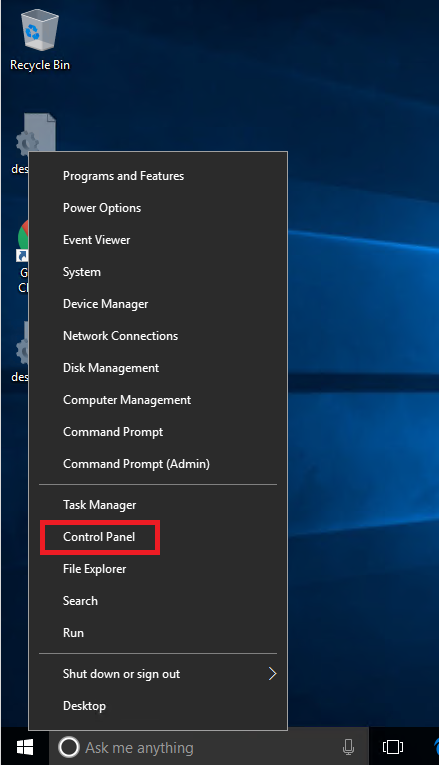Viewport: 439px width, 765px height.
Task: Open the Task View taskbar icon
Action: pos(393,747)
